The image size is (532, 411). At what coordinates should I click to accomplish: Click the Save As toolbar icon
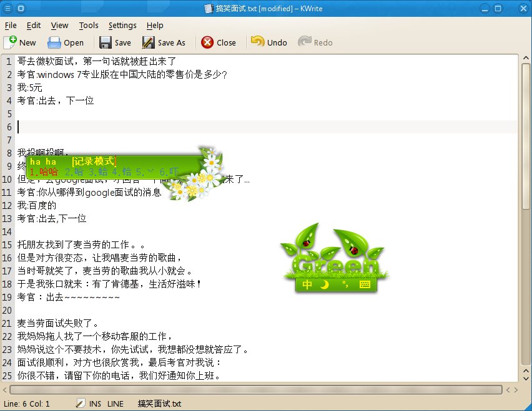click(148, 42)
